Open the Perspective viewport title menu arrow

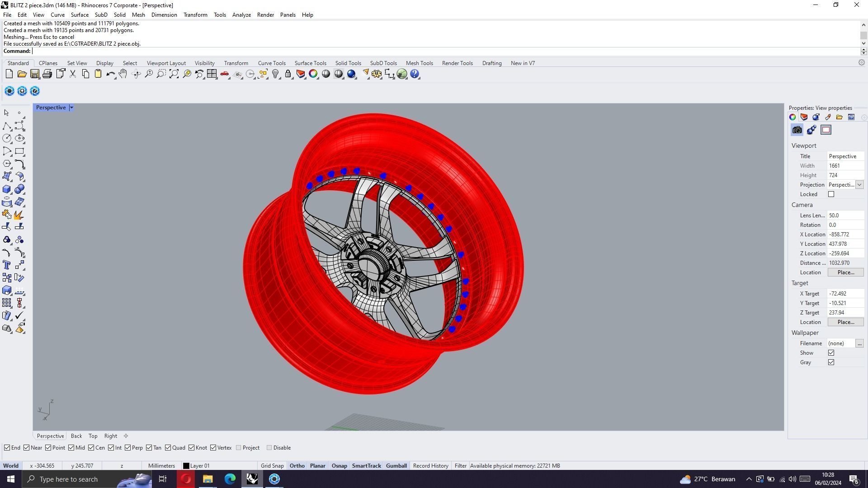pyautogui.click(x=71, y=108)
